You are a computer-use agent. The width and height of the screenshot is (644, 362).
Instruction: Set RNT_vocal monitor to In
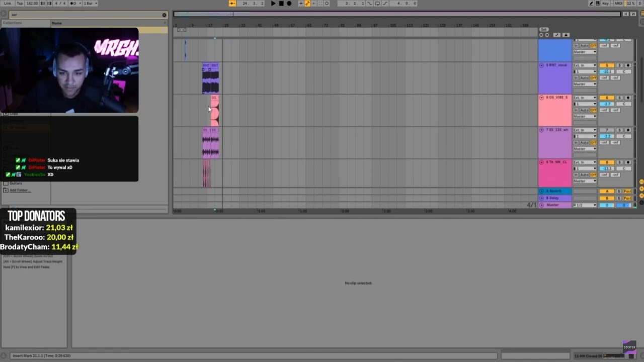(x=576, y=77)
